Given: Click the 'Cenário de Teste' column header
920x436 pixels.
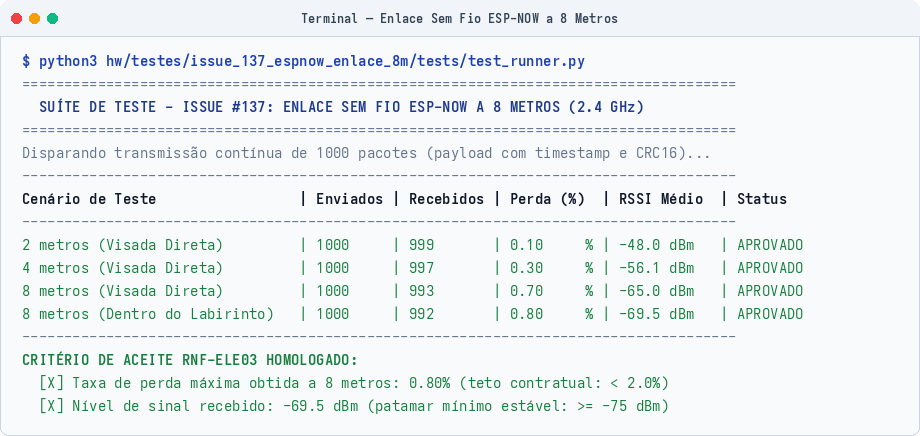Looking at the screenshot, I should [x=89, y=199].
